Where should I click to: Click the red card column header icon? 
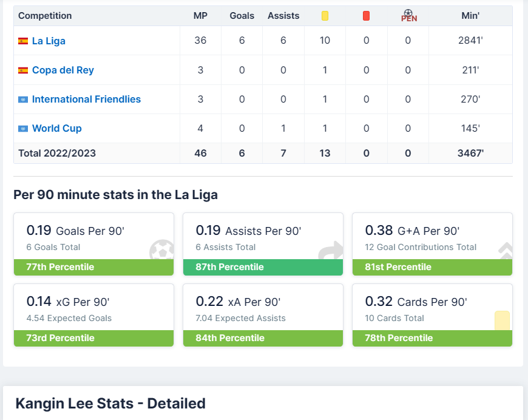pyautogui.click(x=366, y=16)
